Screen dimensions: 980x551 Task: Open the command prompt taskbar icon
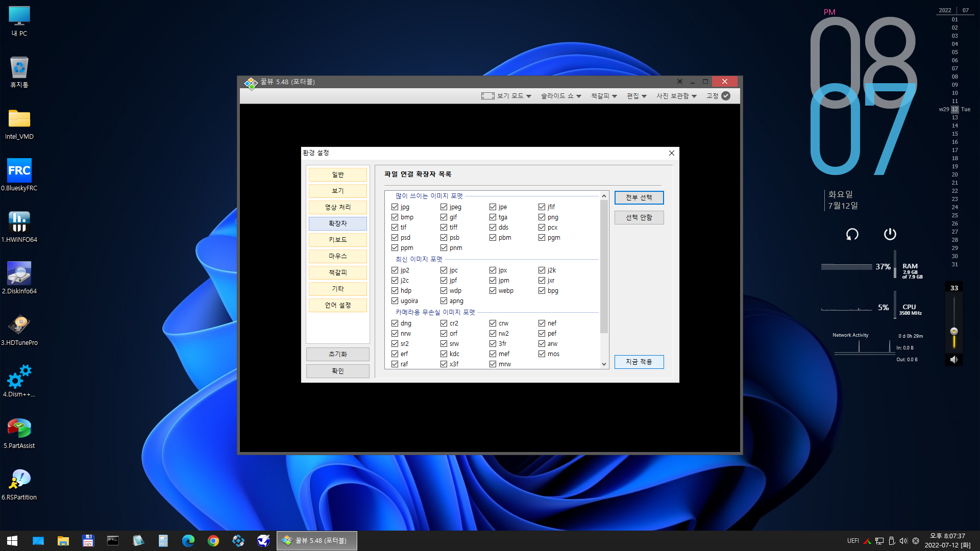point(113,541)
